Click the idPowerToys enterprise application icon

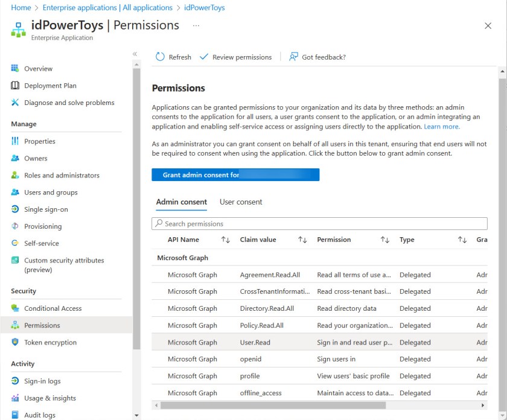point(19,30)
